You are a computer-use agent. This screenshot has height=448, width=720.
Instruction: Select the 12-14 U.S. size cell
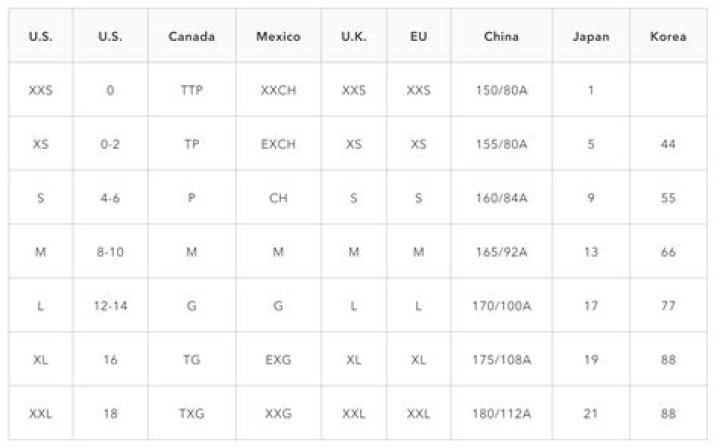tap(110, 306)
